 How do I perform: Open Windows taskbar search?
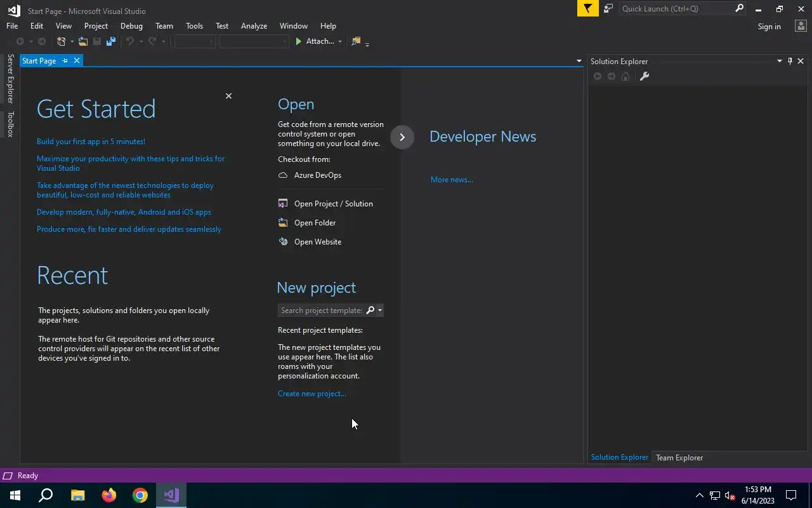pos(46,495)
